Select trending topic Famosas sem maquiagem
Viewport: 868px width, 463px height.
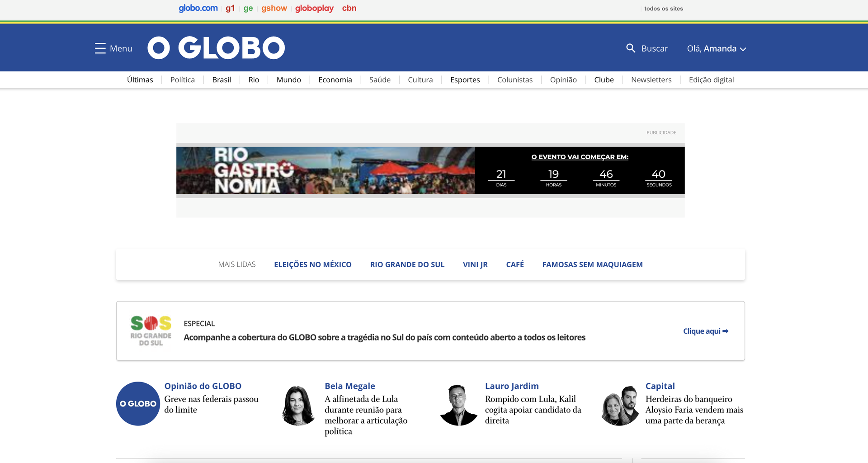tap(593, 265)
